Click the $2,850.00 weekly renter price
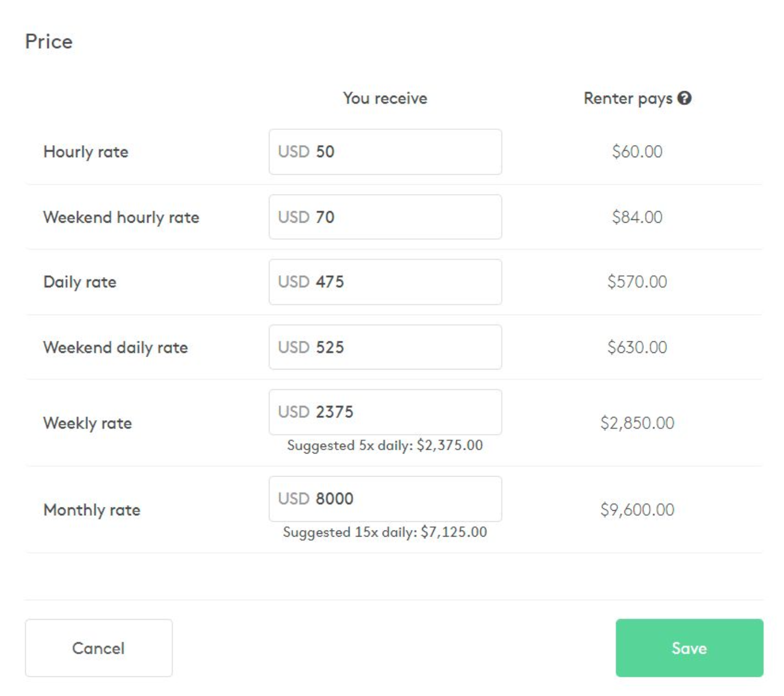Viewport: 784px width, 696px height. click(x=637, y=423)
